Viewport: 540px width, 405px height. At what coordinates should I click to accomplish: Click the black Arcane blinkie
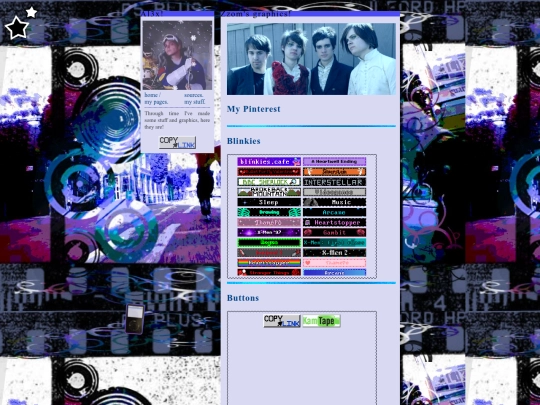334,212
